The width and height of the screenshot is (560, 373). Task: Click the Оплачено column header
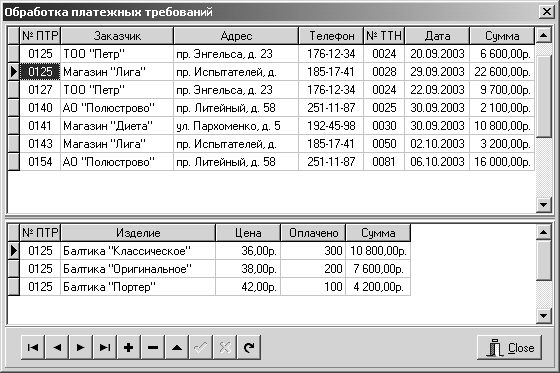313,233
